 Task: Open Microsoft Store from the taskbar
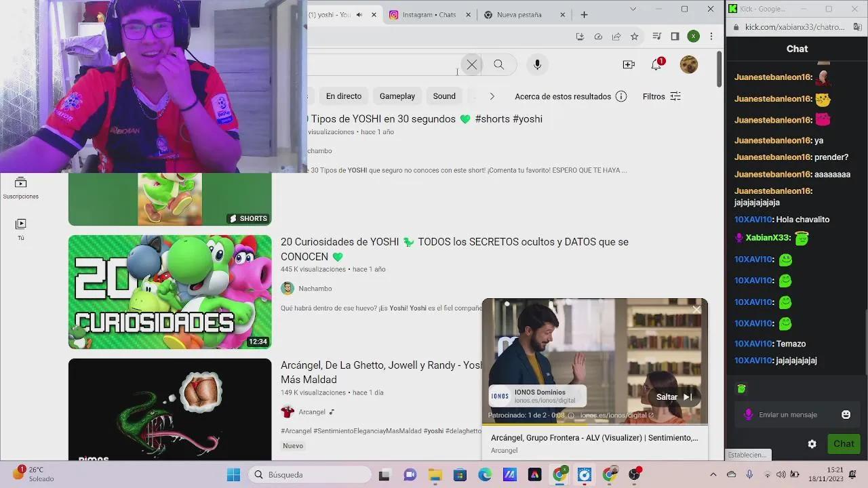460,474
